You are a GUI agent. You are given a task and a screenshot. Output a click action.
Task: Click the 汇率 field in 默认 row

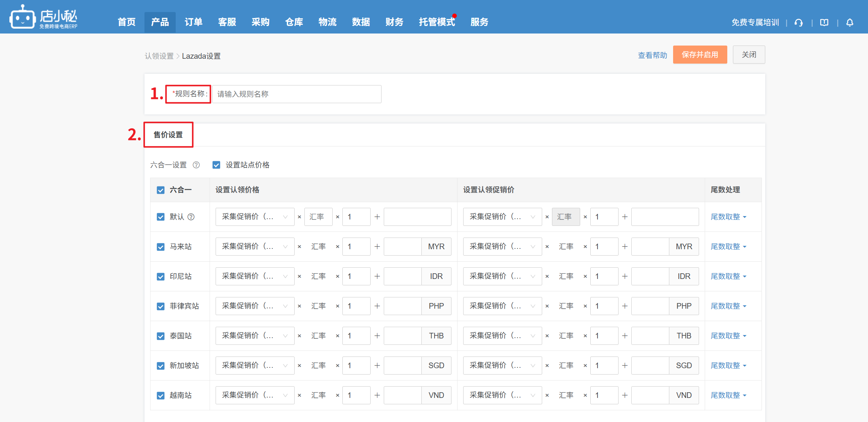(318, 217)
